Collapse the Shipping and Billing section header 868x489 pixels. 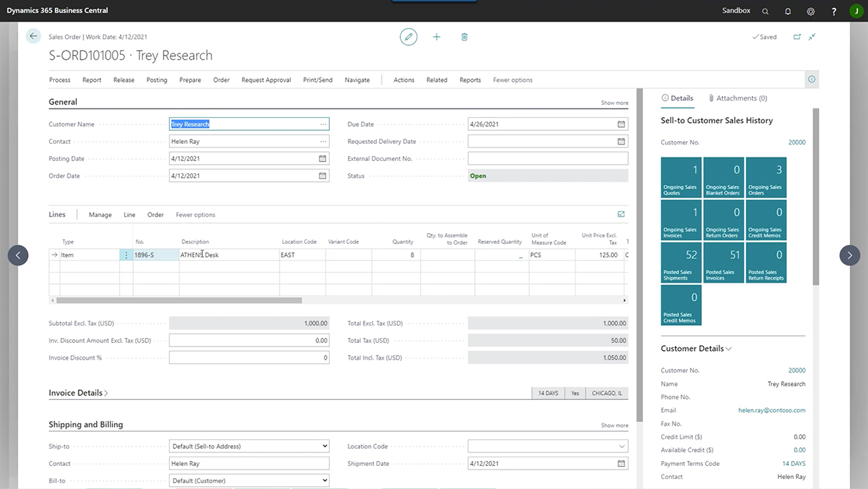(x=86, y=425)
